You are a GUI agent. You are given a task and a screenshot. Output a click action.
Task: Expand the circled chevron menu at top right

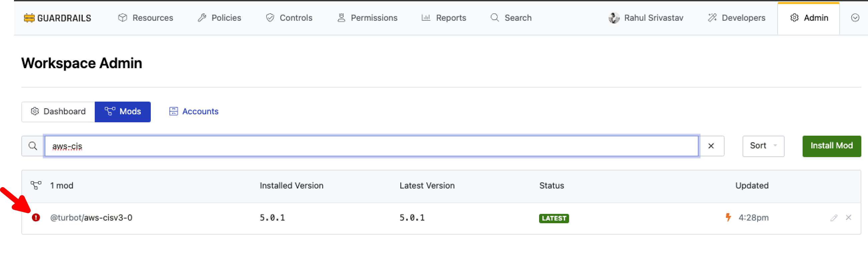tap(855, 18)
